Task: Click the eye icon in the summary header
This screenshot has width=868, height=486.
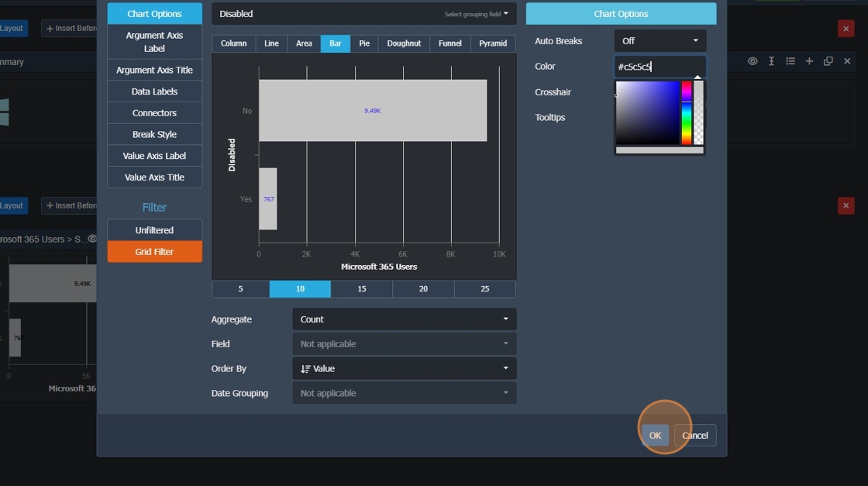Action: coord(753,61)
